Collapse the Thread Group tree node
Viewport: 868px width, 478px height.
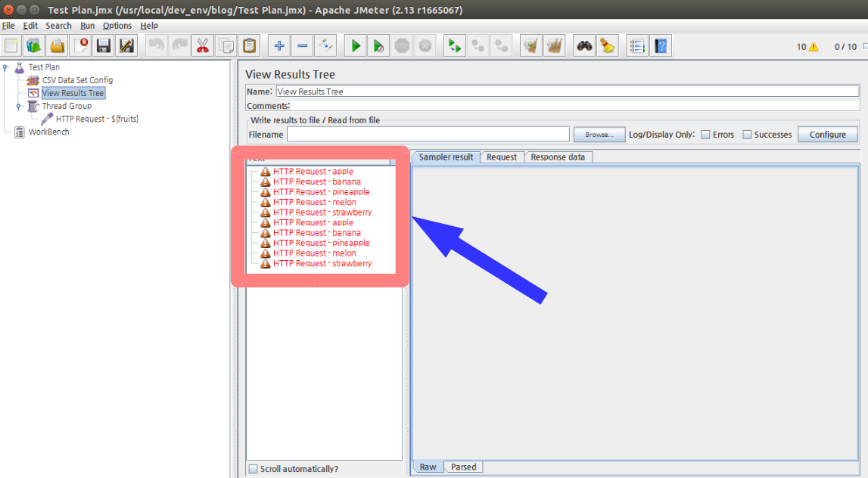pyautogui.click(x=19, y=106)
